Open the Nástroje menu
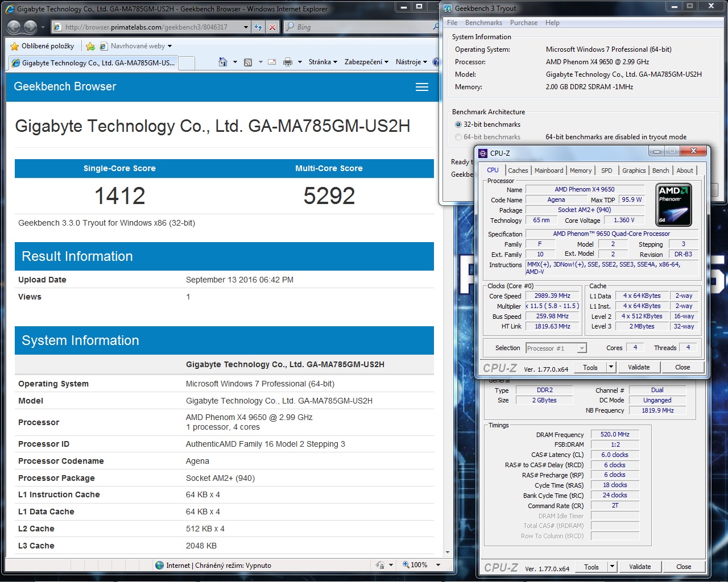Image resolution: width=728 pixels, height=582 pixels. pos(412,62)
